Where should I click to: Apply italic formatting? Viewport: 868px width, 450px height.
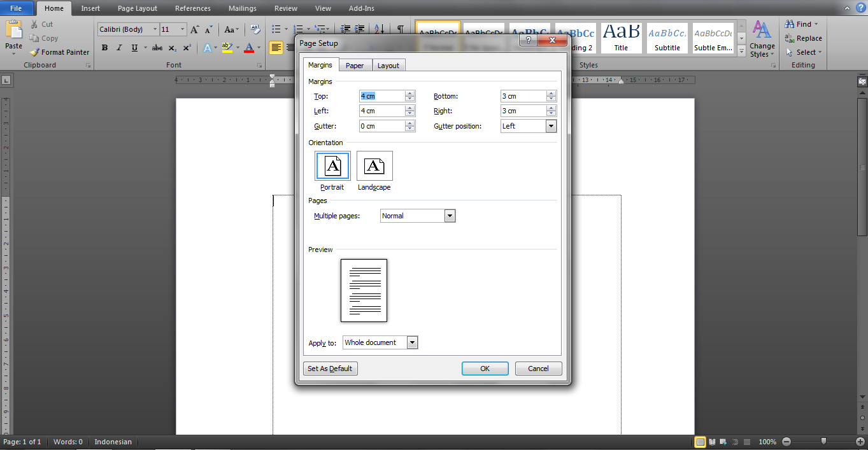click(x=118, y=47)
